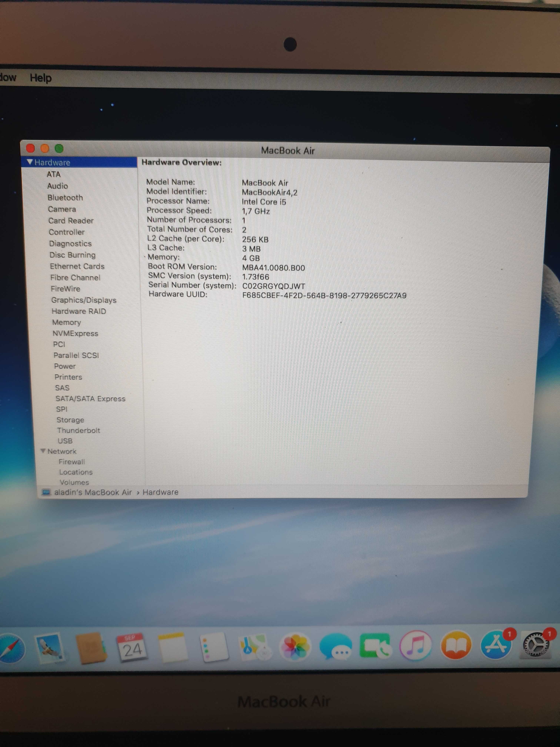
Task: Open the Help menu
Action: click(41, 78)
